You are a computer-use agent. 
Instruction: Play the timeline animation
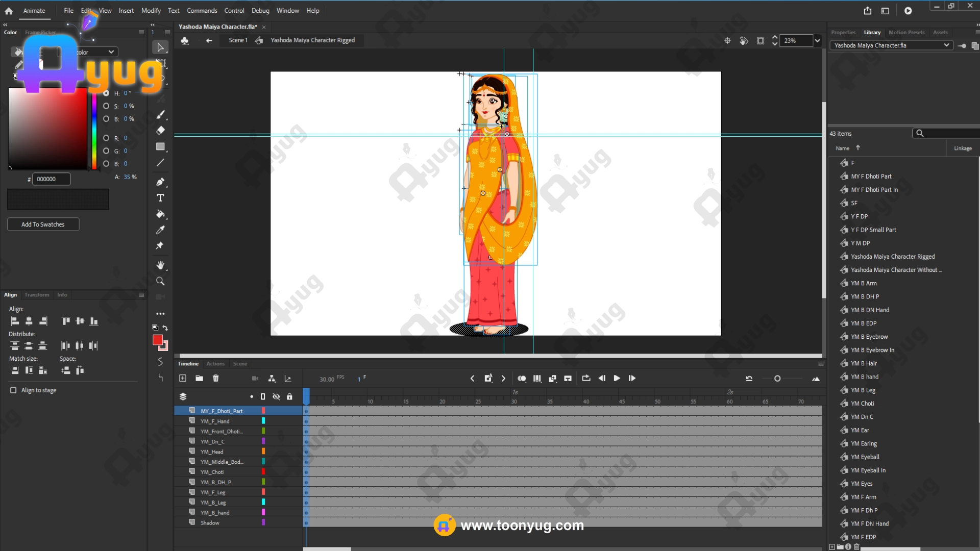pyautogui.click(x=617, y=378)
